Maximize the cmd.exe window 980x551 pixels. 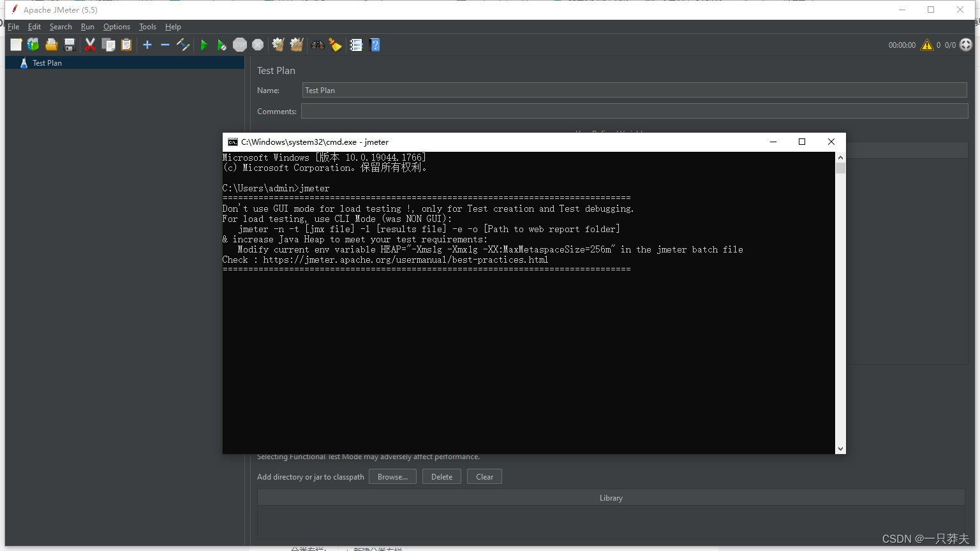(802, 142)
